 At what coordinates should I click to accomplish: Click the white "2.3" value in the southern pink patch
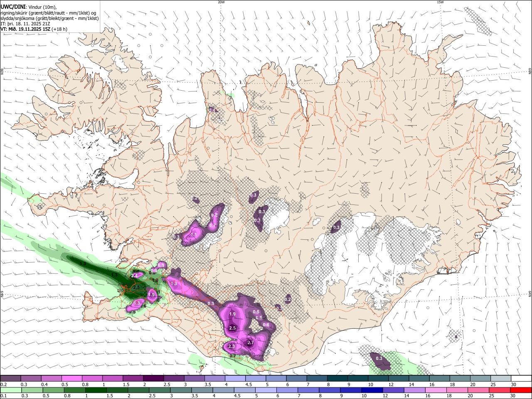coord(232,346)
